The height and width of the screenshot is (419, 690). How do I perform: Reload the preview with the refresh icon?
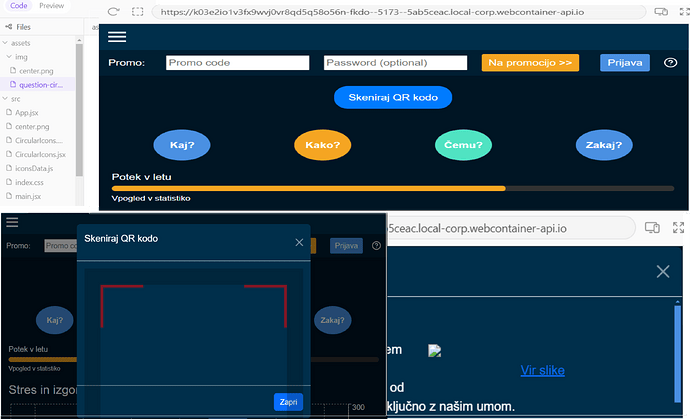click(x=114, y=12)
